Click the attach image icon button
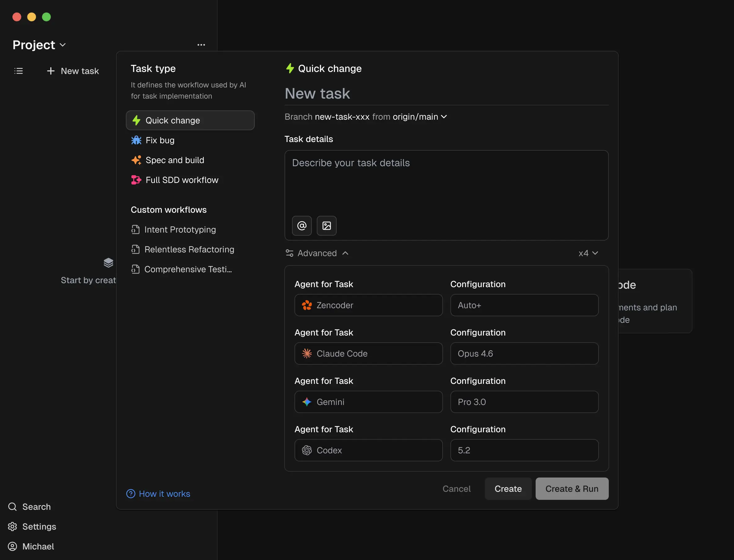Image resolution: width=734 pixels, height=560 pixels. coord(326,226)
